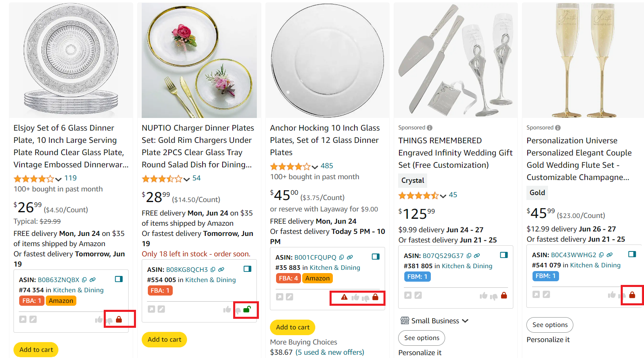This screenshot has height=358, width=644.
Task: Give a thumbs down to the Elsjoy plates
Action: [x=109, y=320]
